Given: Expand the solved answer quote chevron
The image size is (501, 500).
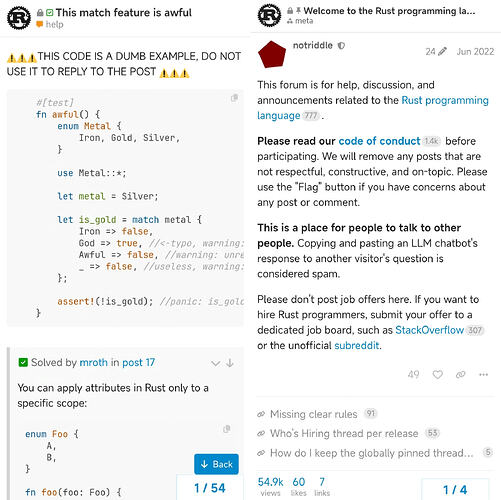Looking at the screenshot, I should tap(216, 363).
